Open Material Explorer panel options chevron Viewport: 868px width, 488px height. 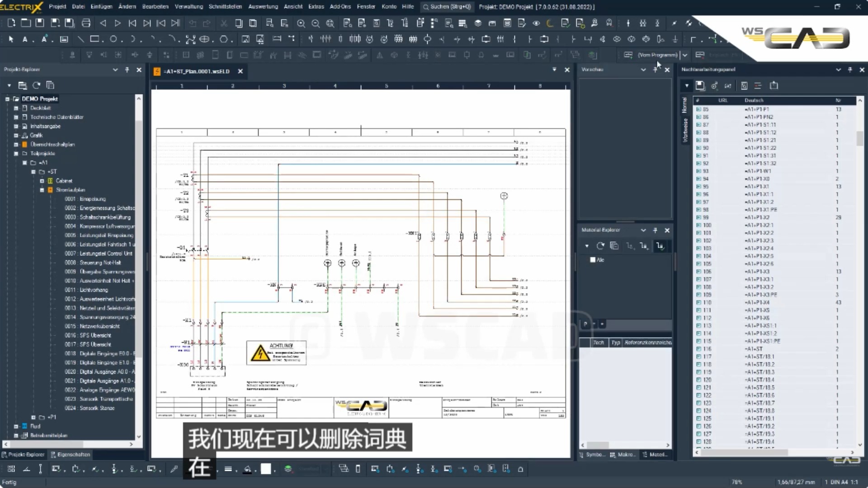pos(643,230)
